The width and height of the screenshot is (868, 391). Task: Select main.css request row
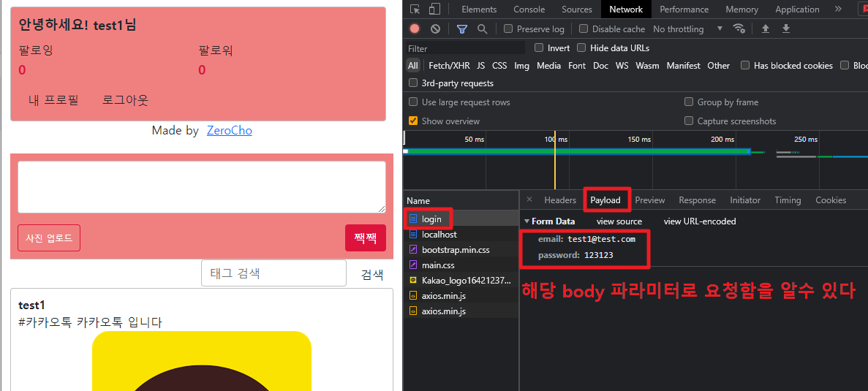tap(461, 265)
